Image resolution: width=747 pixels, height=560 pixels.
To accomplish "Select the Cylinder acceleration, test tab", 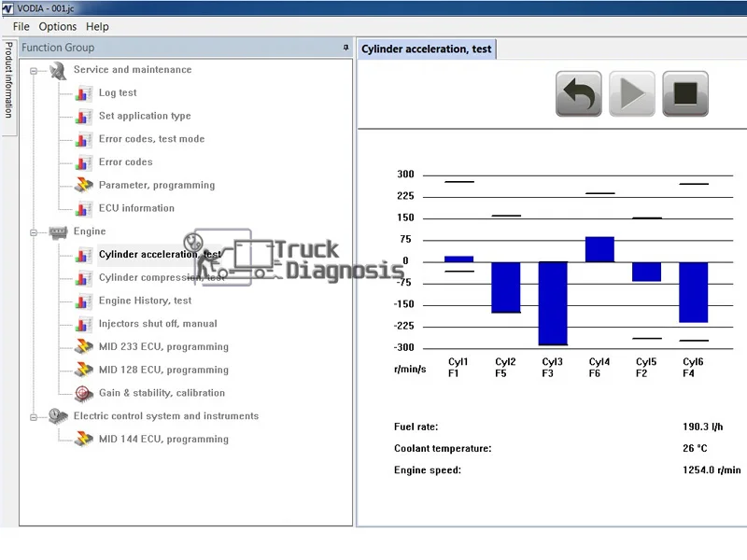I will [427, 49].
